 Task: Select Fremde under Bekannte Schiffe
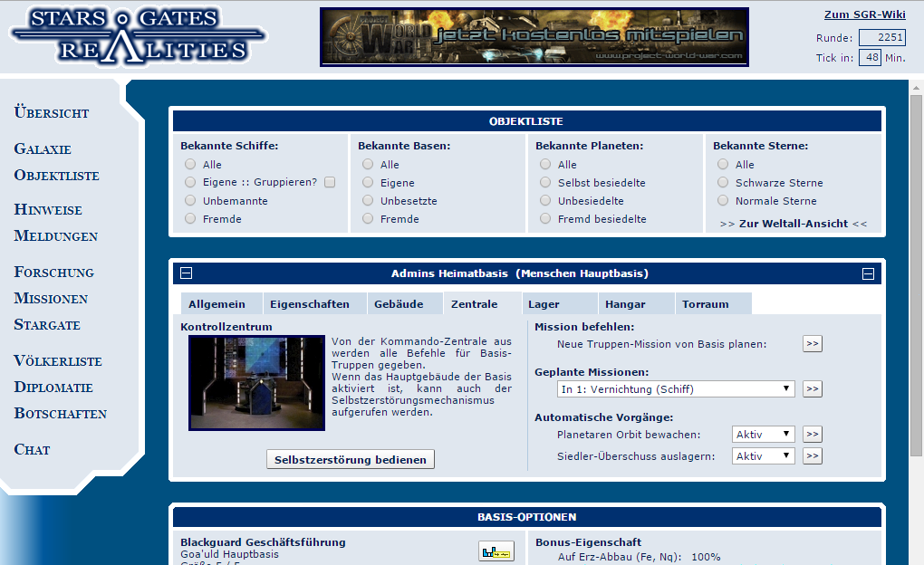coord(190,218)
